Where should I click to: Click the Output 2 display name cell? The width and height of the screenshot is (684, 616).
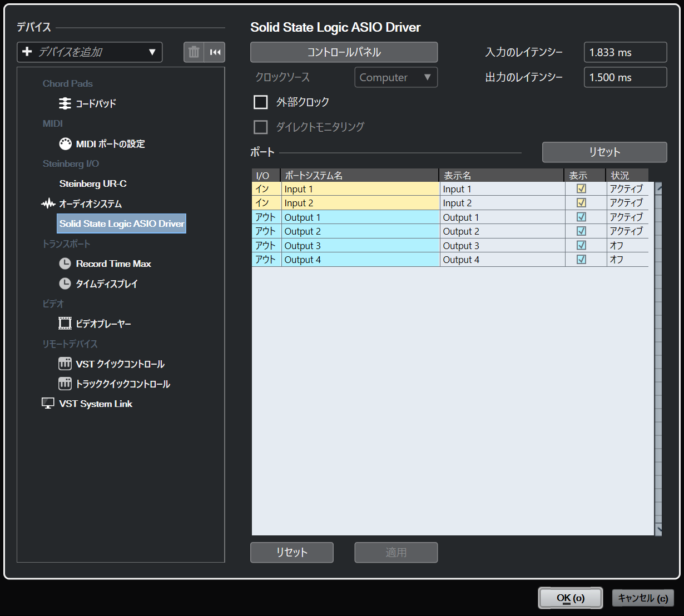coord(502,231)
